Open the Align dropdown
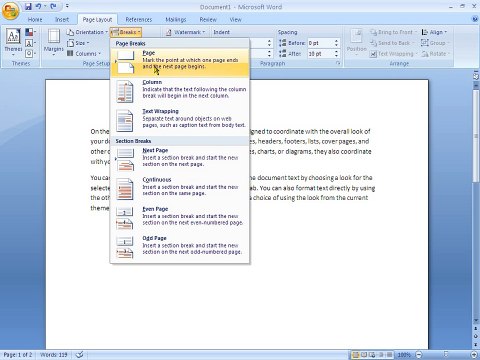 [434, 32]
